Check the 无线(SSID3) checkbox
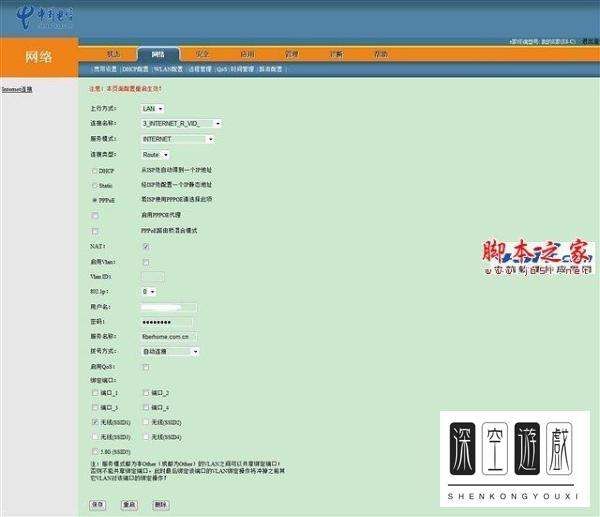Viewport: 600px width, 517px height. [x=95, y=437]
